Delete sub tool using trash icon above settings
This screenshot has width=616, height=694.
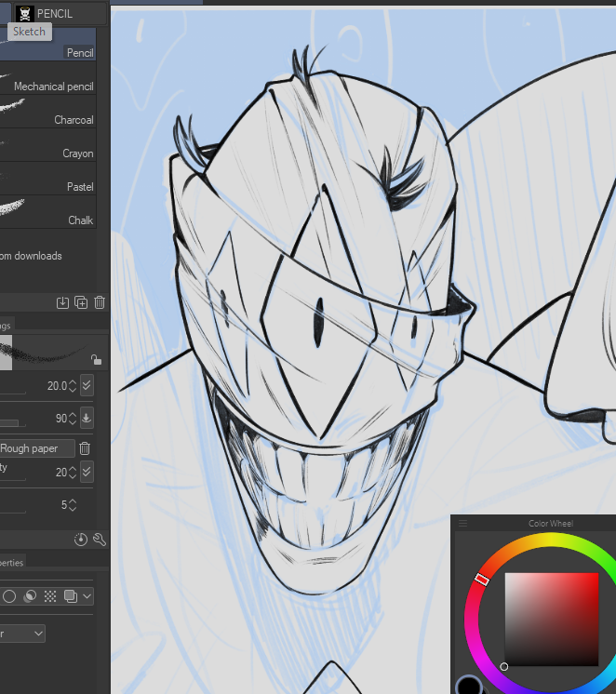click(x=100, y=302)
